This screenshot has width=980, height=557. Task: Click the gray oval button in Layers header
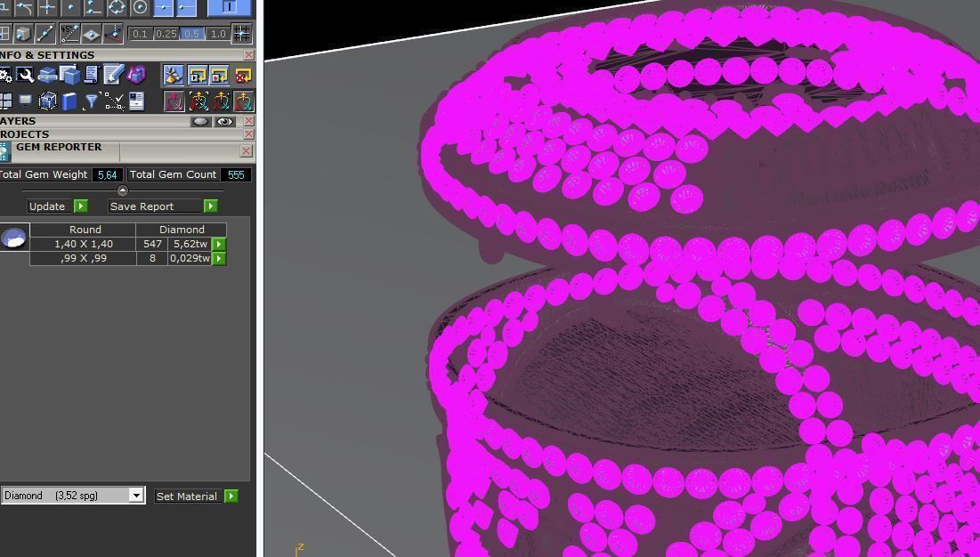coord(200,121)
